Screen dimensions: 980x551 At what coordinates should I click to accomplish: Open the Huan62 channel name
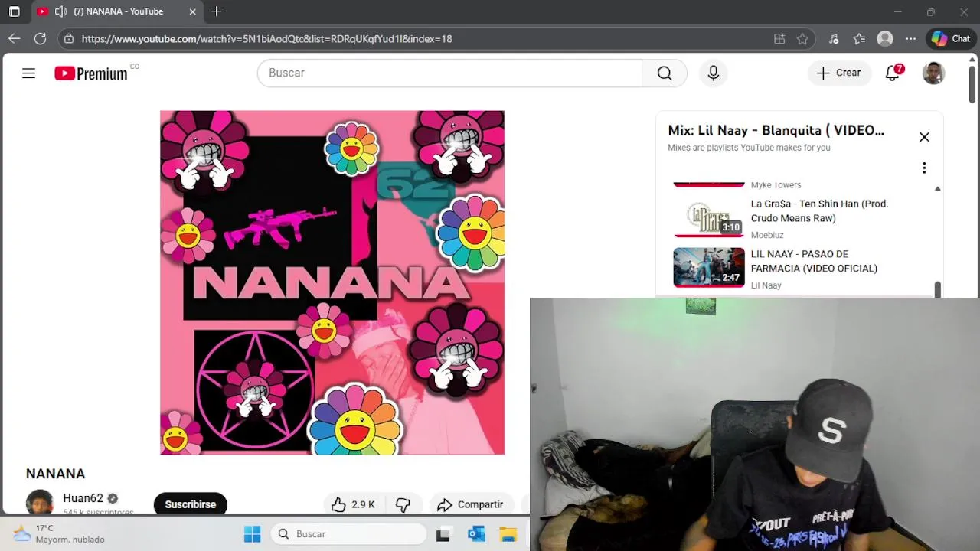(83, 498)
